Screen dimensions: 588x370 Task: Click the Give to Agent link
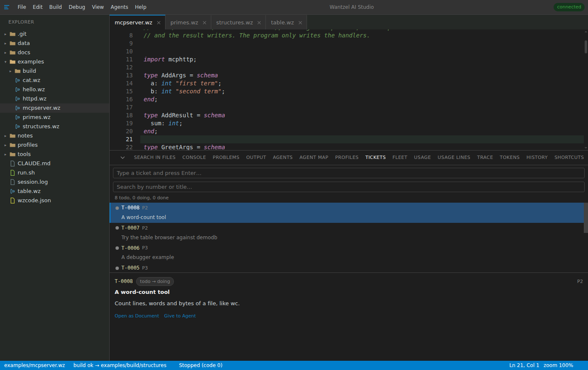pyautogui.click(x=180, y=316)
